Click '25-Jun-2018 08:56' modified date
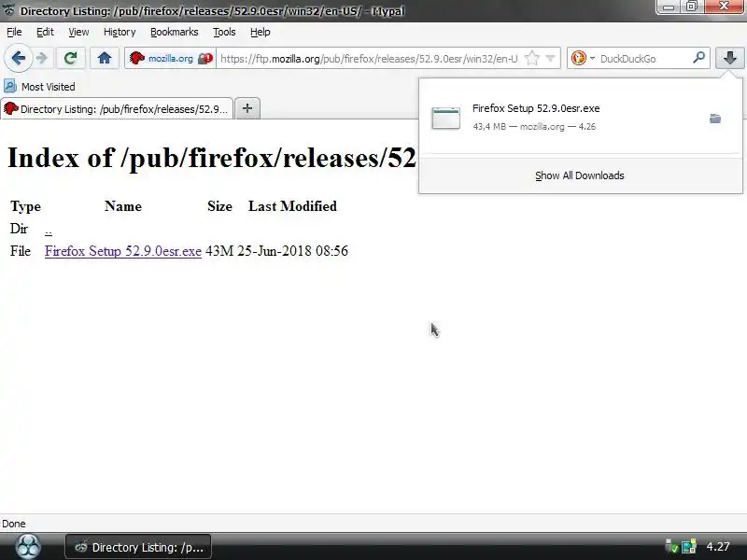 coord(292,251)
